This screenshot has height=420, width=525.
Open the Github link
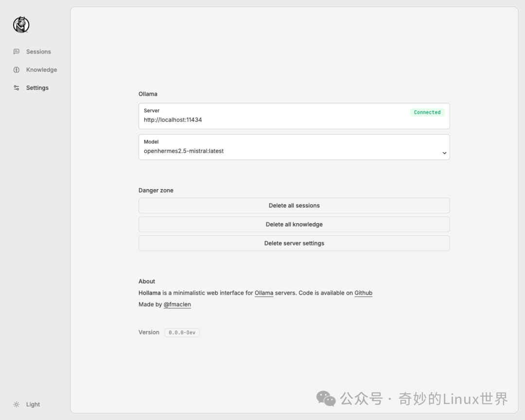point(363,293)
